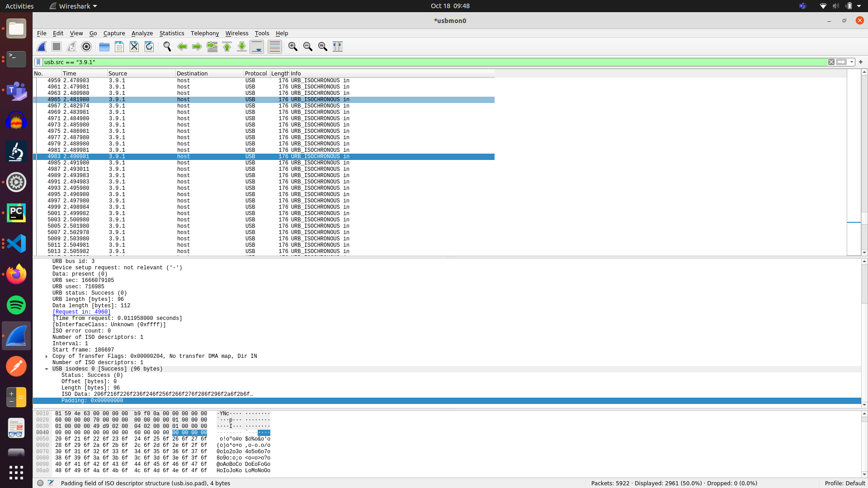Image resolution: width=868 pixels, height=488 pixels.
Task: Click inside the display filter field
Action: point(434,62)
